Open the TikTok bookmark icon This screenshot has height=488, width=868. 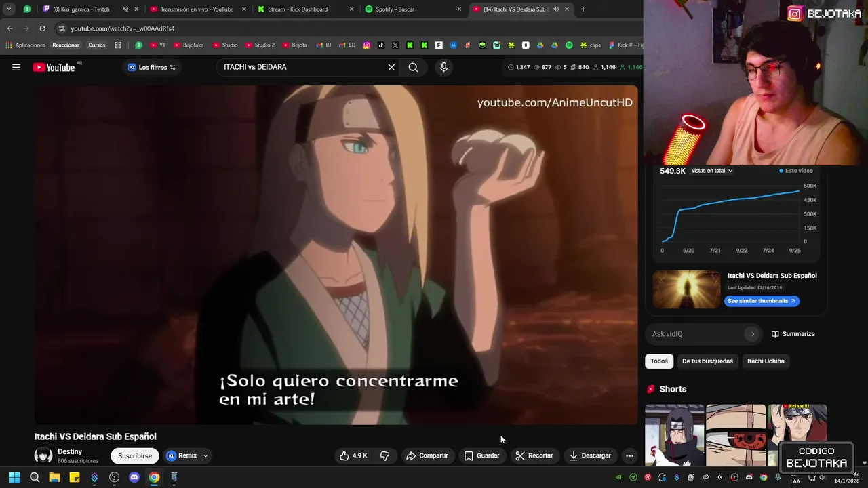tap(381, 45)
